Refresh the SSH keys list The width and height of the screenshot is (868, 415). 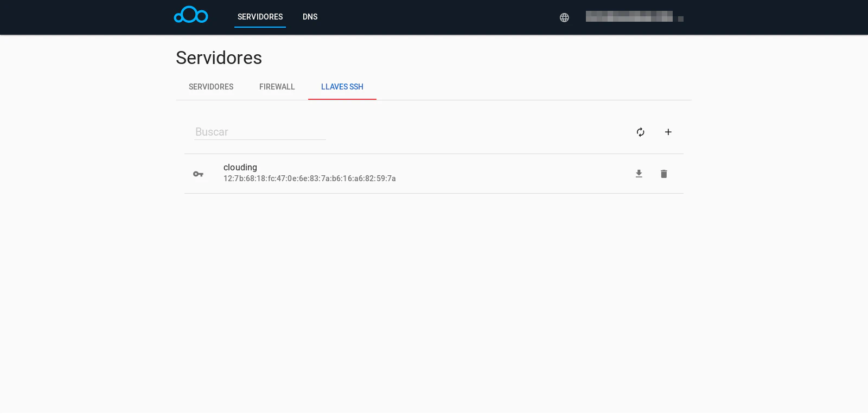pos(640,132)
